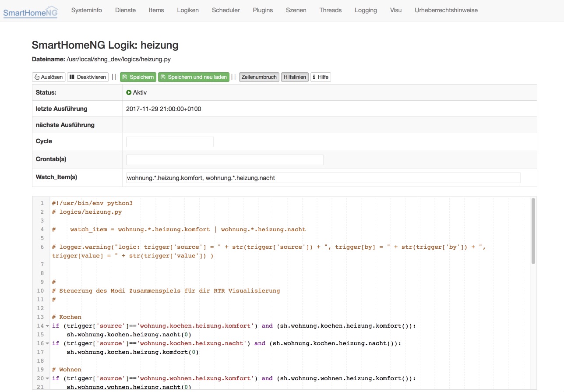Open the Plugins page
The image size is (564, 392).
tap(263, 10)
